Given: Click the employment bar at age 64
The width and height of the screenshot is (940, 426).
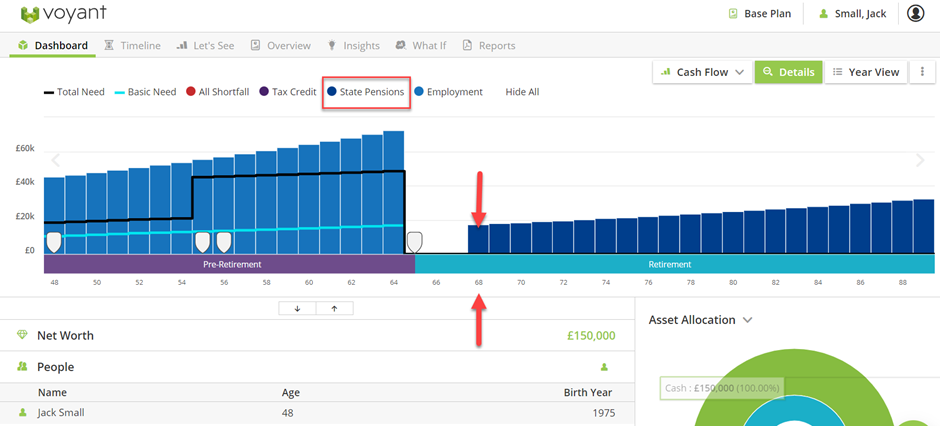Looking at the screenshot, I should [x=393, y=192].
